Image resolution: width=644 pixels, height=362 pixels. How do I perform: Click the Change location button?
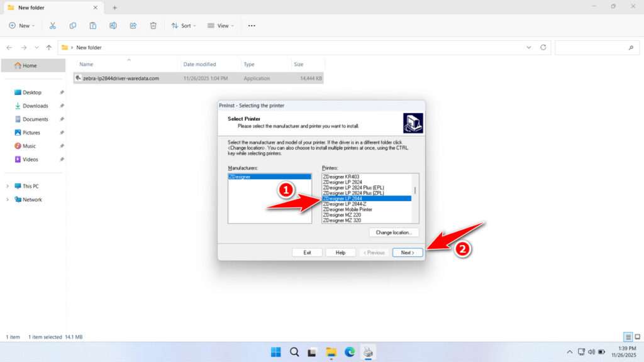pyautogui.click(x=394, y=232)
